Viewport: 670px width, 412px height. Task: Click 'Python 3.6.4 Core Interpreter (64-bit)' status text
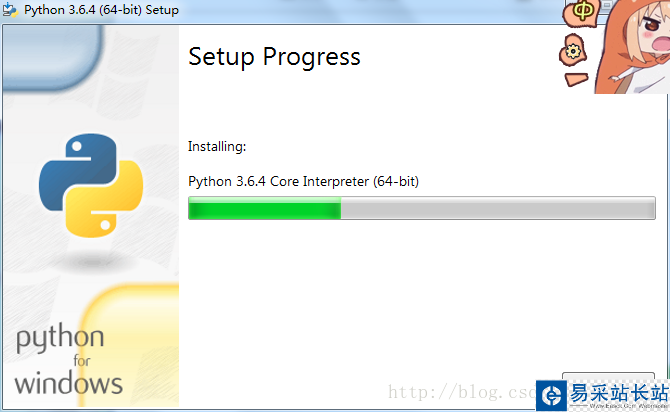pos(303,182)
